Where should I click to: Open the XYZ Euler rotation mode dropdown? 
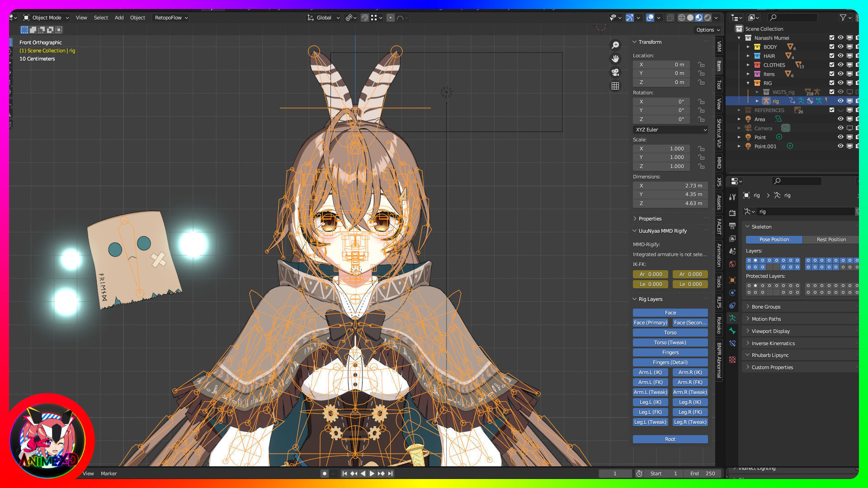pos(670,130)
